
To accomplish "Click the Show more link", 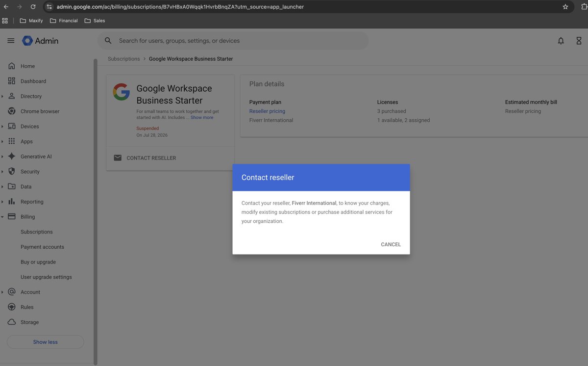I will 202,118.
